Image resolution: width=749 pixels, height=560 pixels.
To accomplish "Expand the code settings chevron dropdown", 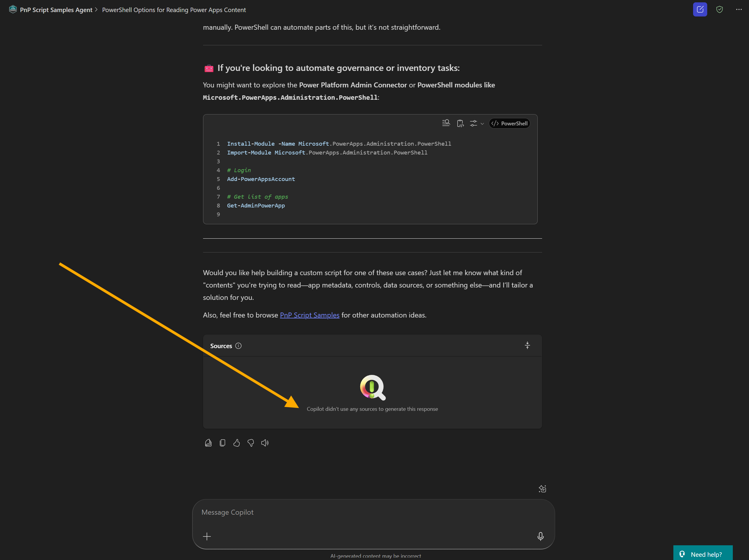I will (x=482, y=124).
